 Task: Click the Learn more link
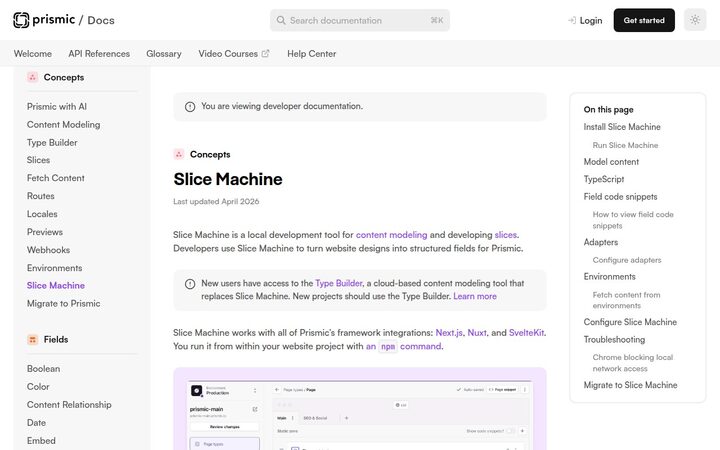coord(475,297)
